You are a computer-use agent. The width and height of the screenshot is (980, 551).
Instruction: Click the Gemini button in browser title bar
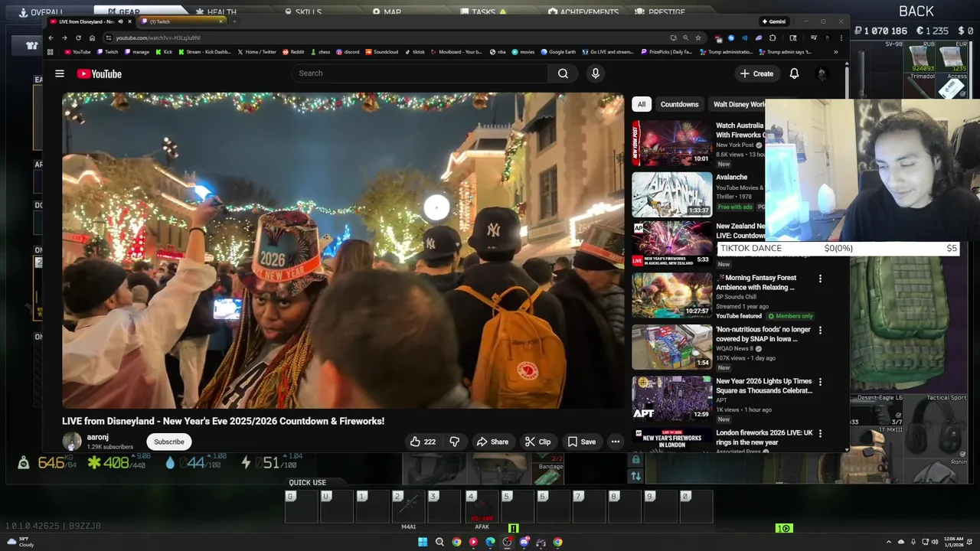pos(774,21)
